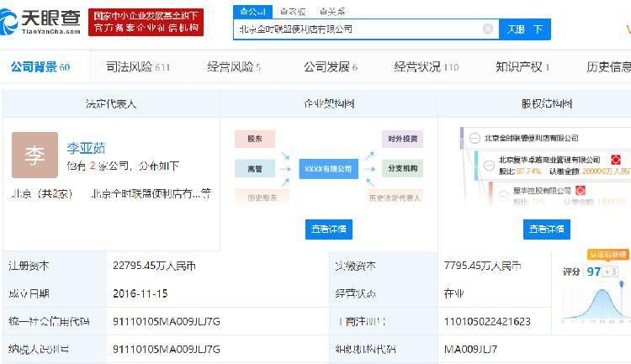The height and width of the screenshot is (364, 631).
Task: Click 查看详情 under 企业架构图
Action: point(329,229)
